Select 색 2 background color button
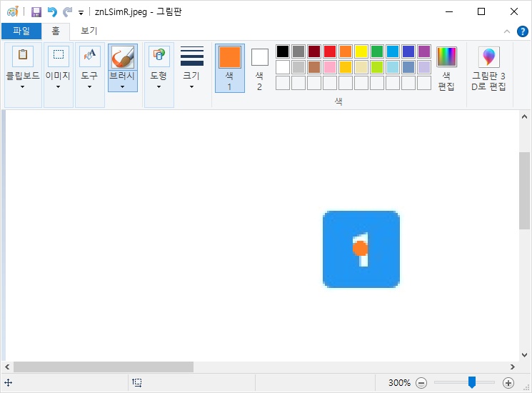532x393 pixels. pos(259,69)
